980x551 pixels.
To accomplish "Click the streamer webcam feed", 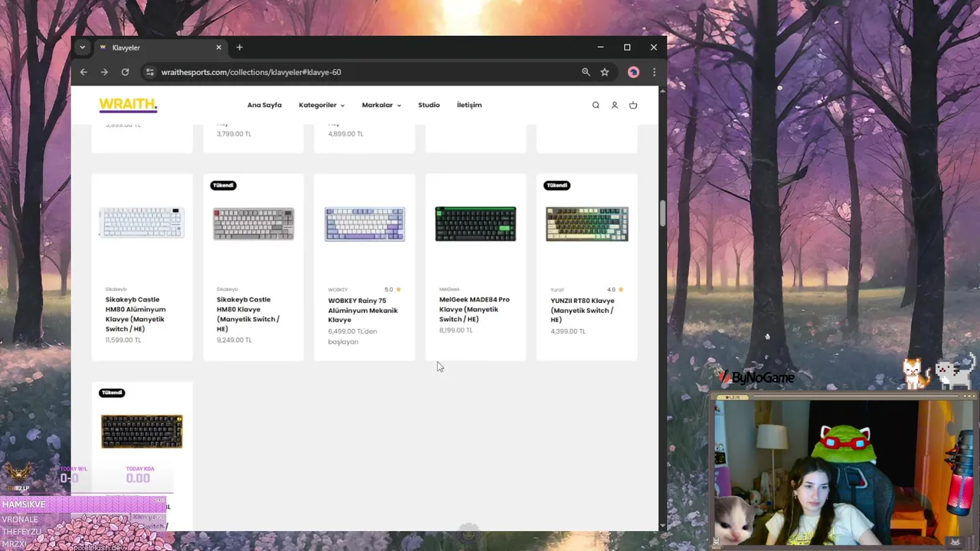I will pos(844,472).
